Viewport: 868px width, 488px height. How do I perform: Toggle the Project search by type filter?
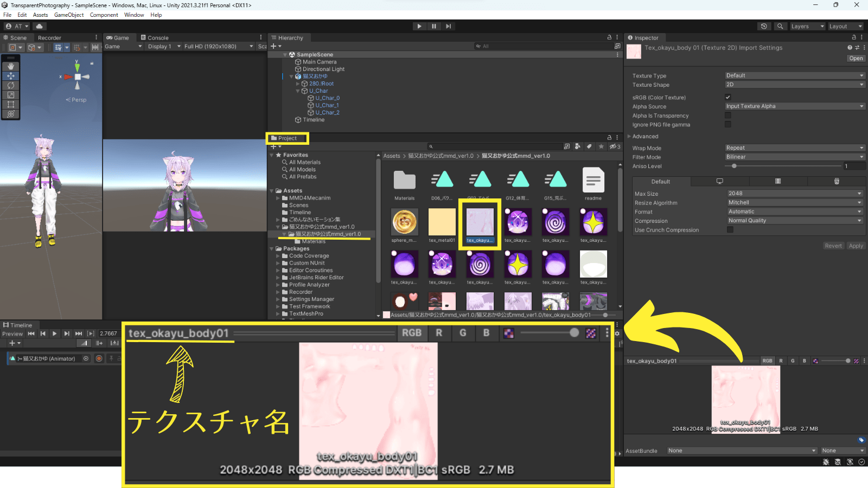(578, 146)
